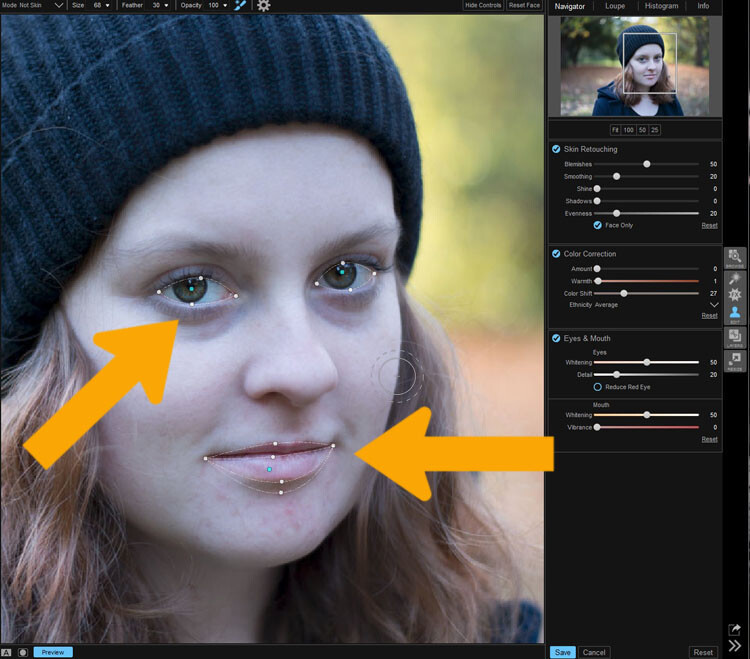Viewport: 750px width, 659px height.
Task: Adjust the Blemishes slider handle
Action: 647,164
